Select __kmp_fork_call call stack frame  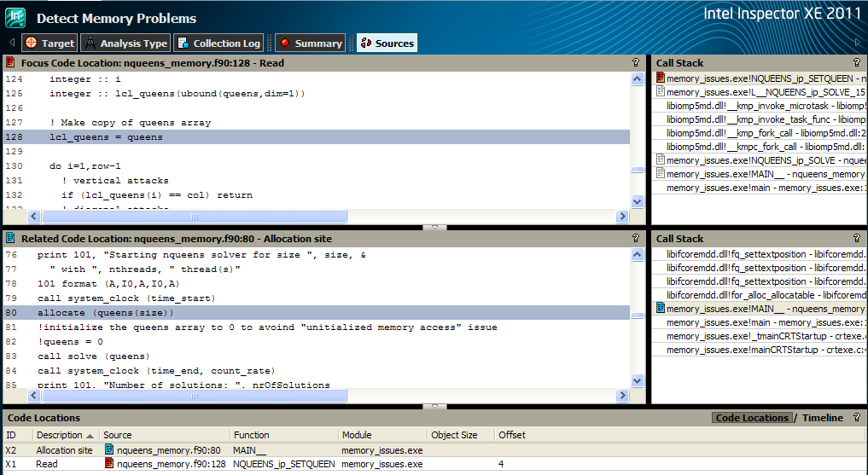[760, 133]
